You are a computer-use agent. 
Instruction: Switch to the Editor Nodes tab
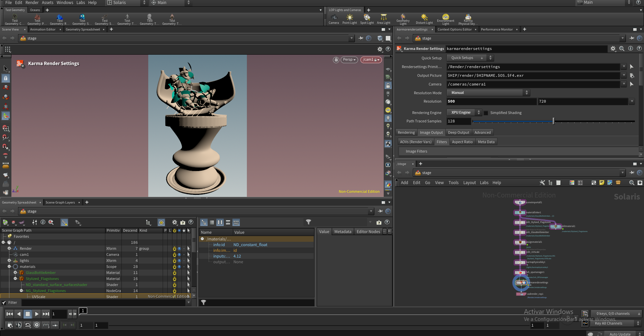368,232
